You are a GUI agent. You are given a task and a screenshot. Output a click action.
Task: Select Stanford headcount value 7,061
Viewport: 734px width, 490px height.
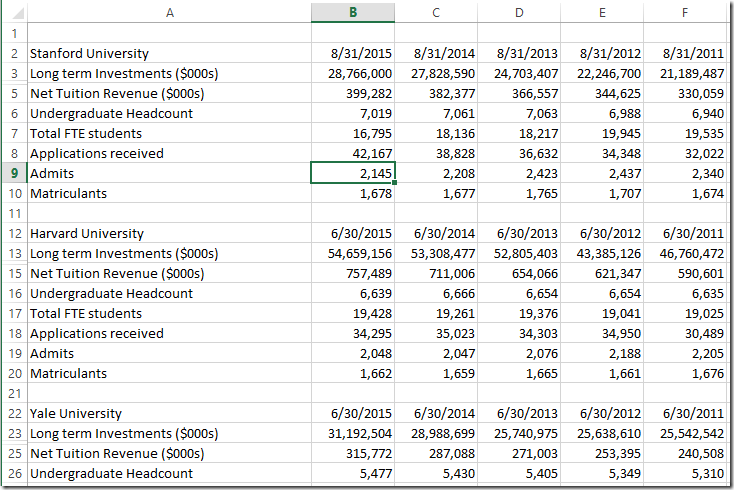click(436, 113)
